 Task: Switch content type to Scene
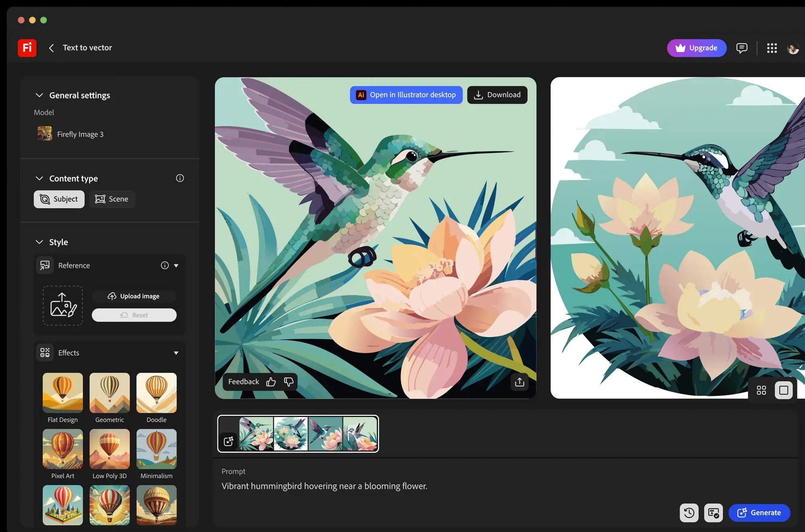(x=112, y=199)
